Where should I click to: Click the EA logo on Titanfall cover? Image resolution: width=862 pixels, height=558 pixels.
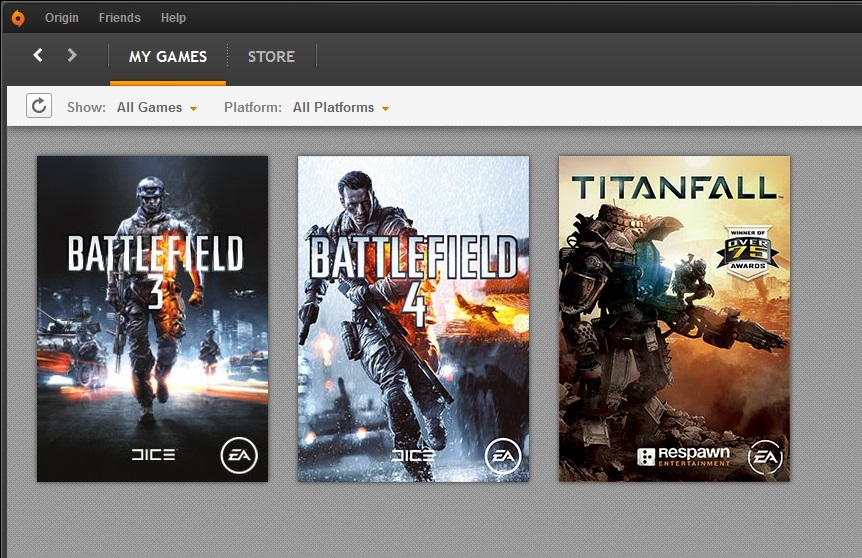[765, 457]
